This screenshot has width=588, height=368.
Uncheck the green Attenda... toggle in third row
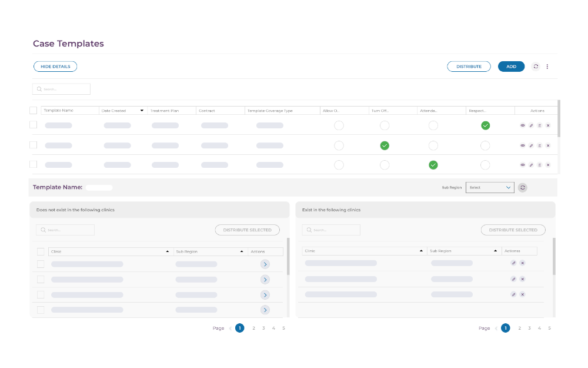(433, 165)
